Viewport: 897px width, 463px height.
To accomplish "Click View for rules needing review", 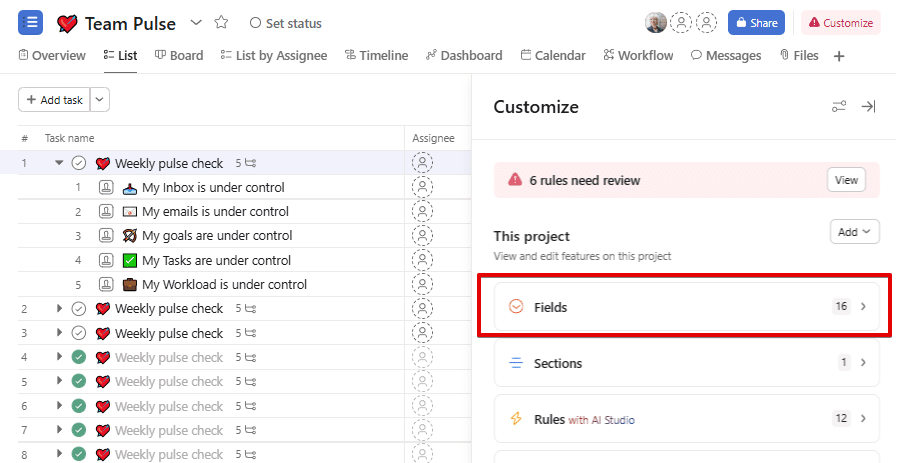I will (x=846, y=180).
